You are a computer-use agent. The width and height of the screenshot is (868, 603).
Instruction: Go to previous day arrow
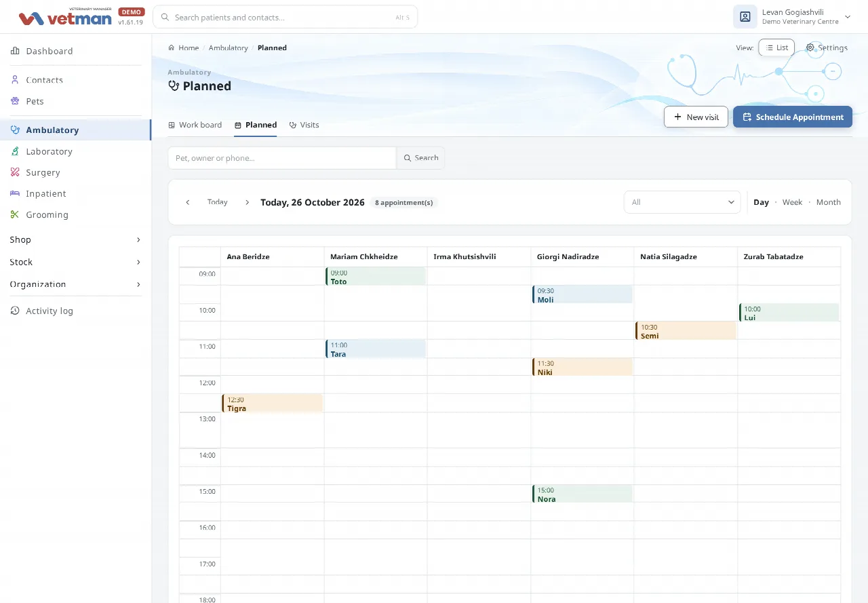pos(188,202)
